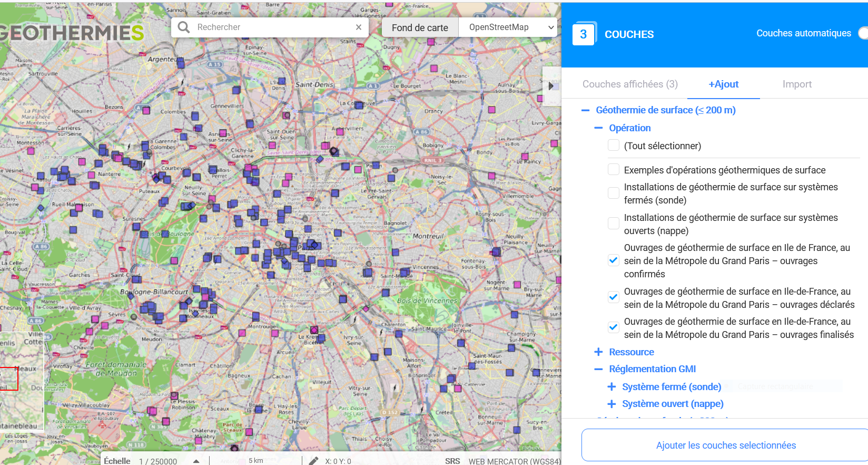Click the blue marker near Sucy-en-Brie
The height and width of the screenshot is (465, 868).
(x=517, y=430)
